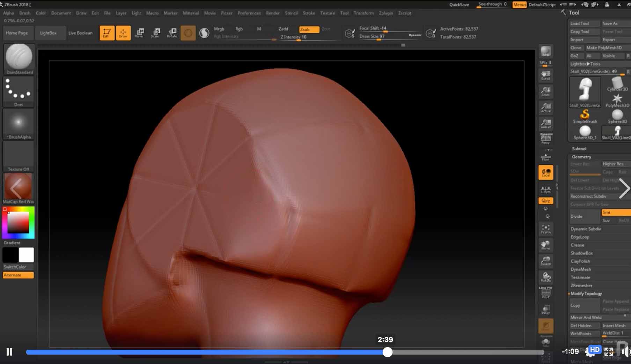Select the Scale tool in top shelf
The width and height of the screenshot is (631, 364).
tap(155, 33)
